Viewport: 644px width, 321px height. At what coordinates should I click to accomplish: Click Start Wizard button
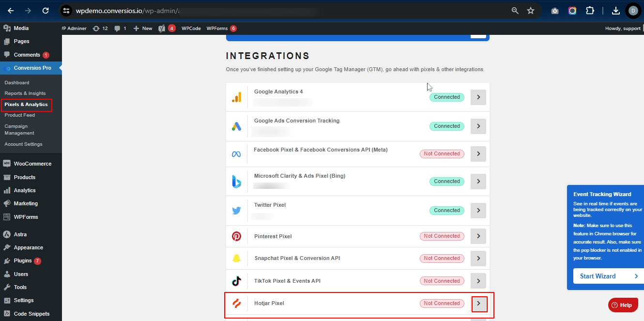point(609,276)
